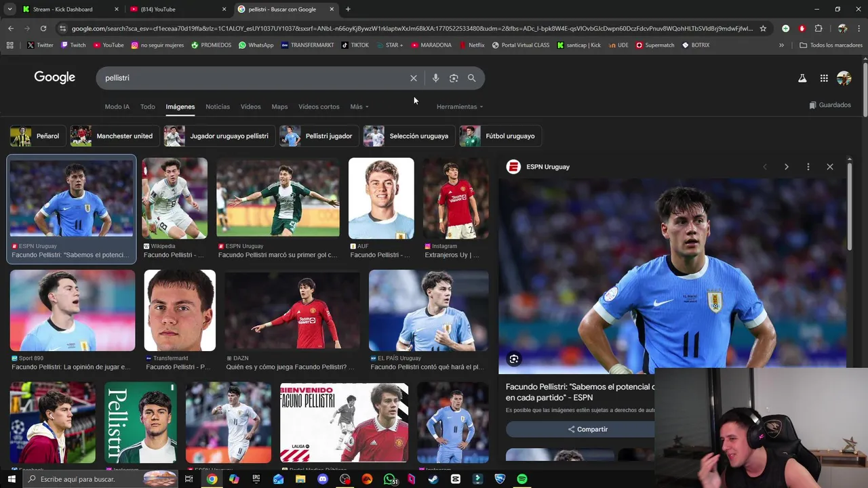The height and width of the screenshot is (488, 868).
Task: Open the Transfermarkt headshot thumbnail
Action: [180, 310]
